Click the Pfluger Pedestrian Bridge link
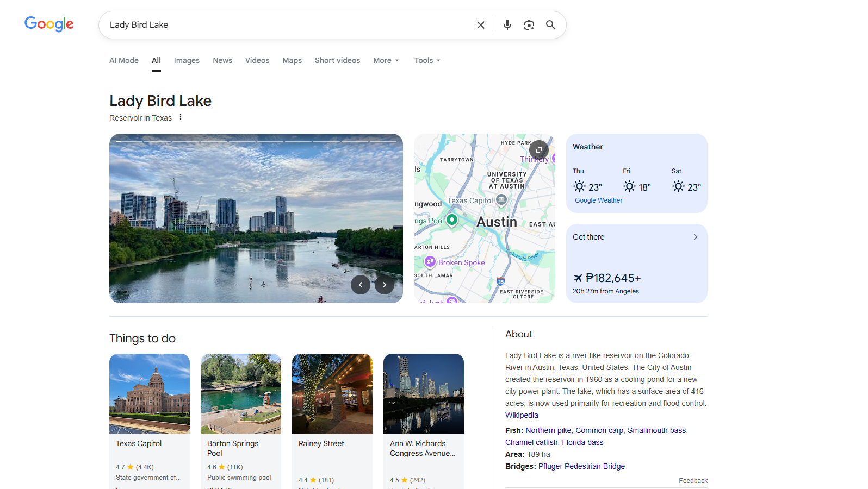Screen dimensions: 868x489 [x=581, y=466]
